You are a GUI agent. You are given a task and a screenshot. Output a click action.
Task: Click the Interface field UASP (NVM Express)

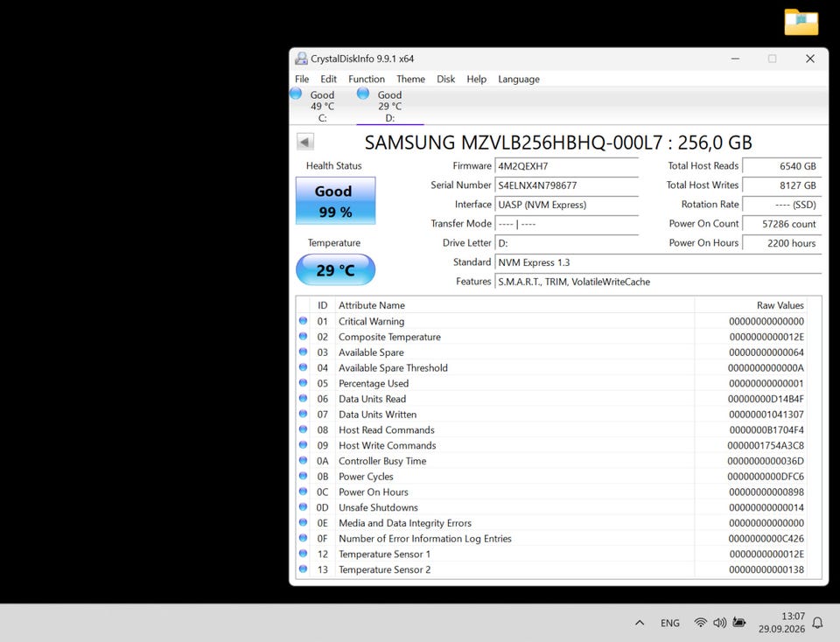point(567,205)
